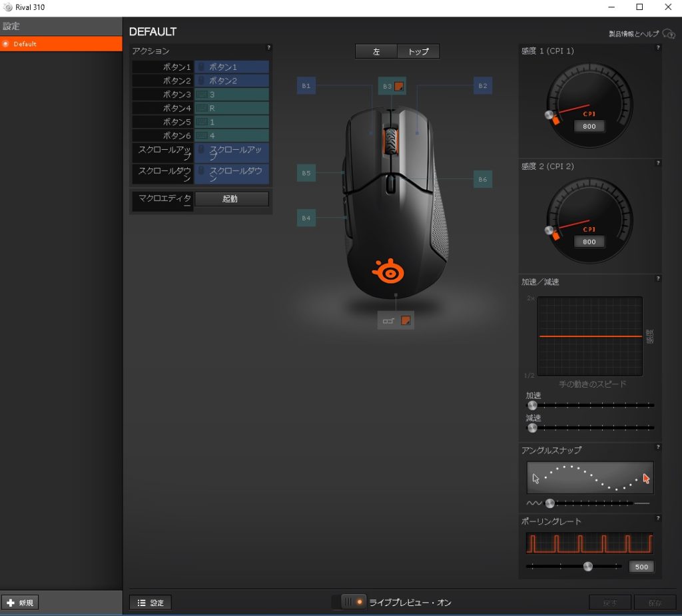Open ボタン2 action assignment dropdown

231,81
